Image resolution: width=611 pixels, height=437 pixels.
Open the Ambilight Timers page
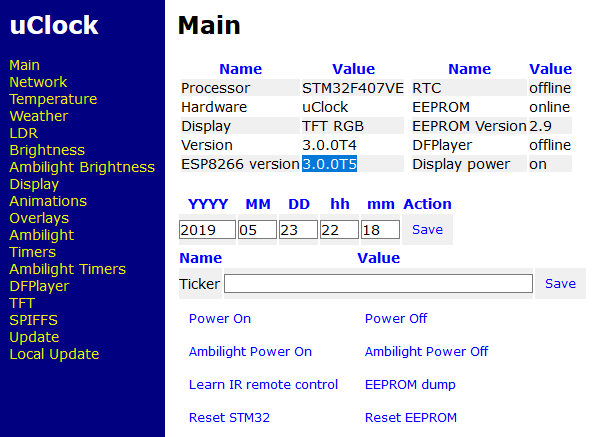coord(67,269)
